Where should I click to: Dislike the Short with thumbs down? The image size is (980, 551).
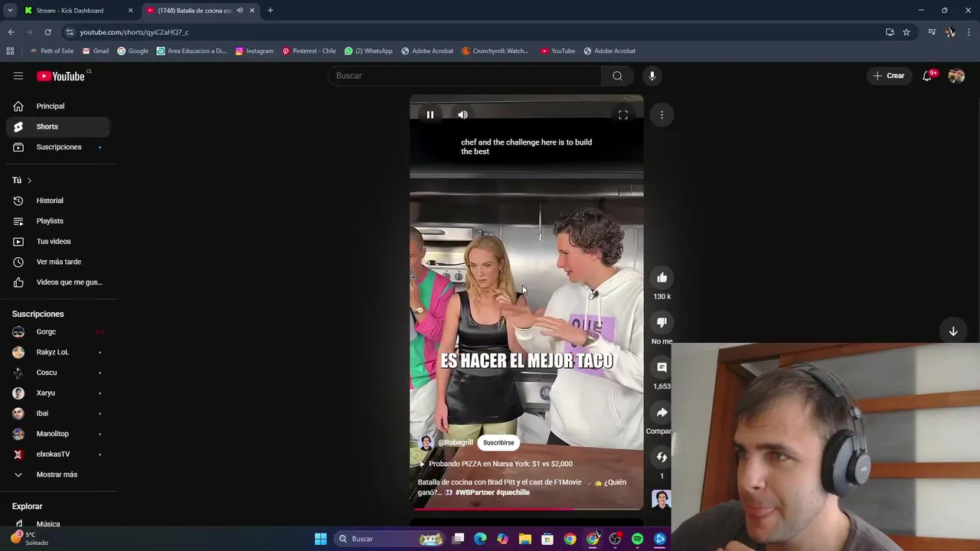click(662, 323)
